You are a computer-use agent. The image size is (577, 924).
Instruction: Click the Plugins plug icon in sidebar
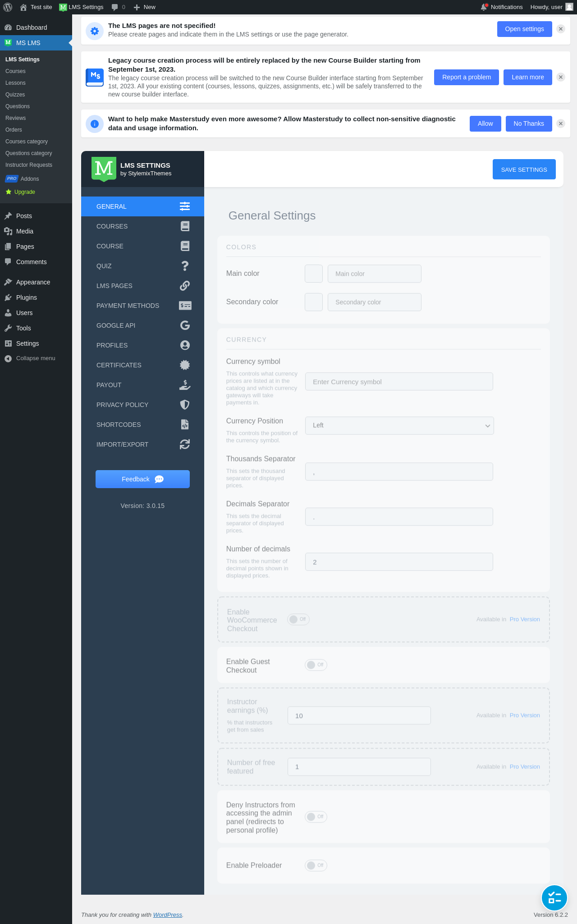(x=8, y=297)
